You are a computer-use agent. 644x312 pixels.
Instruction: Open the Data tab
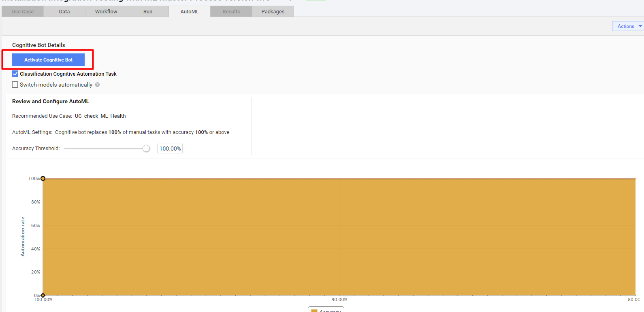[64, 12]
